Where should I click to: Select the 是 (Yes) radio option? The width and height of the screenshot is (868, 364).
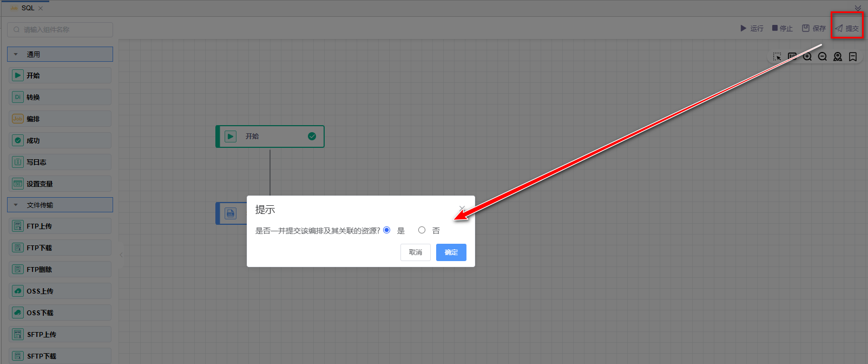(387, 230)
